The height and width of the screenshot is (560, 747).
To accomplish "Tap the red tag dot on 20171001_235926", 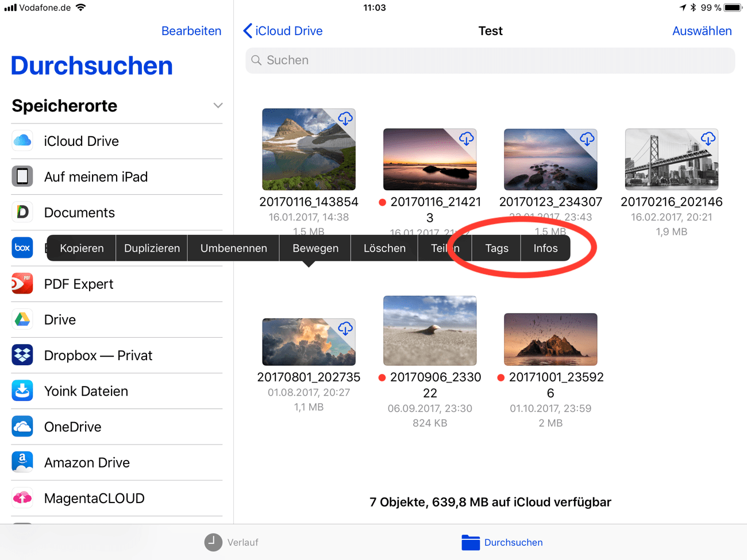I will [x=500, y=377].
